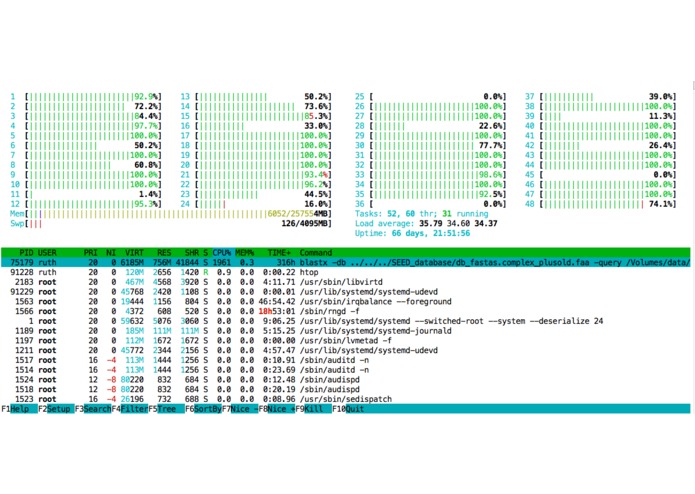Sort by the CPU% column header
The width and height of the screenshot is (695, 494).
point(222,253)
